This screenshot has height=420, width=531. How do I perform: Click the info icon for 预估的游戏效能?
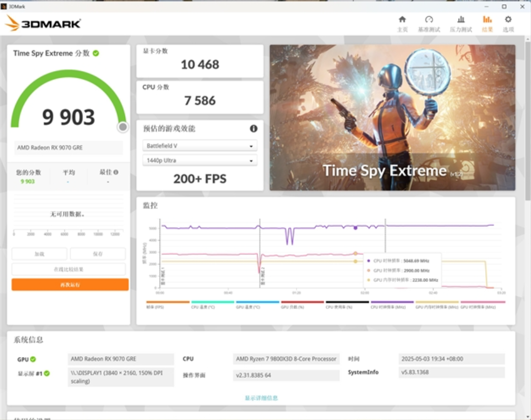[253, 129]
